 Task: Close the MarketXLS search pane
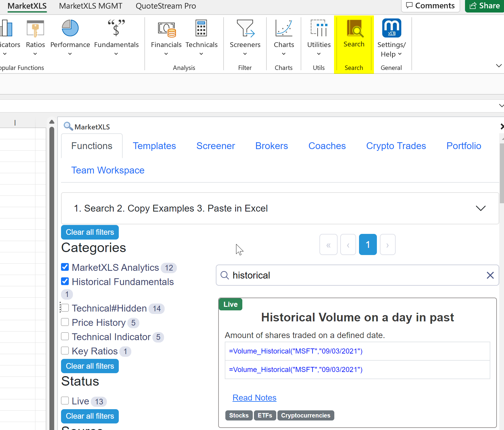click(502, 126)
